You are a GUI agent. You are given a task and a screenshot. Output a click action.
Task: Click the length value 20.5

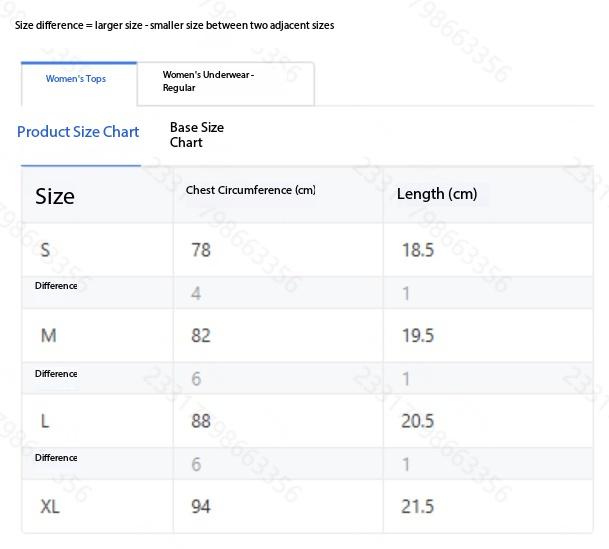(x=418, y=421)
